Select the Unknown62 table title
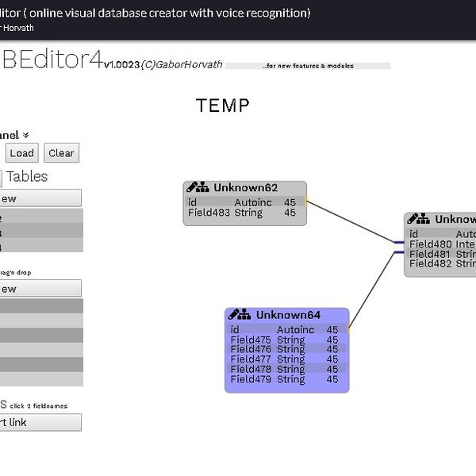This screenshot has width=476, height=476. tap(246, 187)
